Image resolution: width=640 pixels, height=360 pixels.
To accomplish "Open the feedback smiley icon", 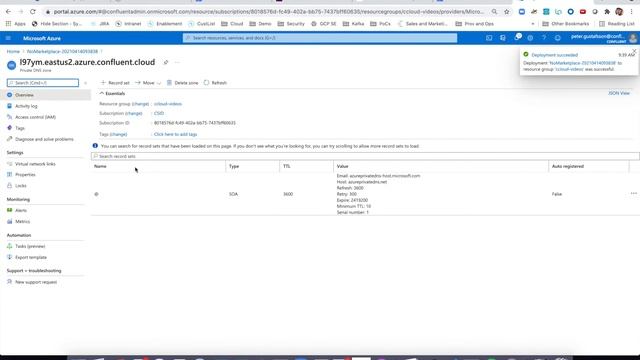I will tap(558, 38).
